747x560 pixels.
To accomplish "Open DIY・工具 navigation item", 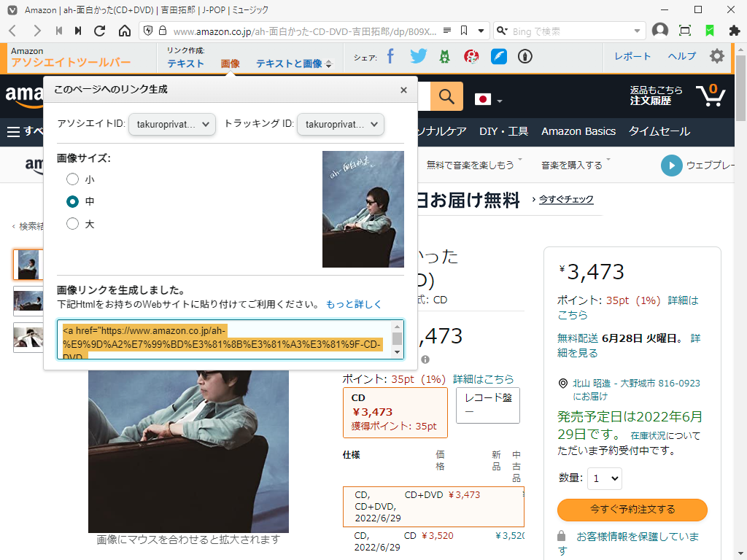I will point(503,131).
